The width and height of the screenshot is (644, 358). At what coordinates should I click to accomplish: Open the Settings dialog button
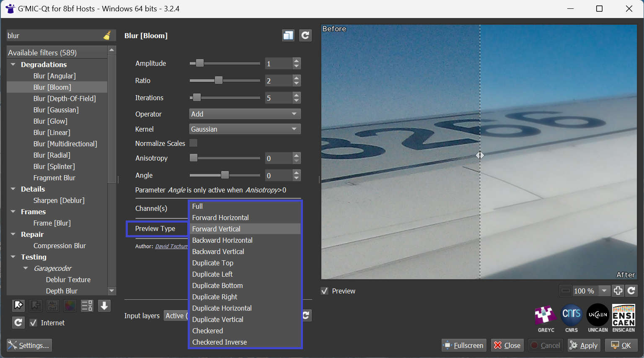click(29, 345)
